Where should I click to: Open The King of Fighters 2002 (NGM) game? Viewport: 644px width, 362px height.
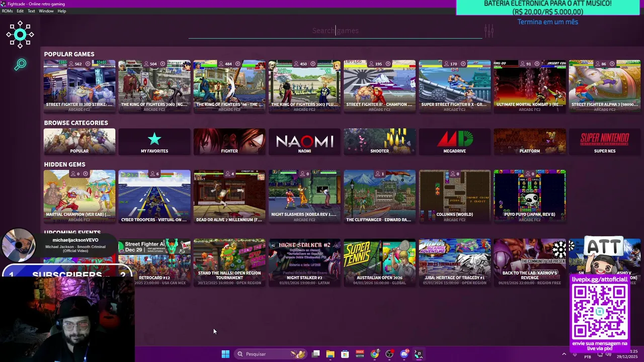point(154,86)
